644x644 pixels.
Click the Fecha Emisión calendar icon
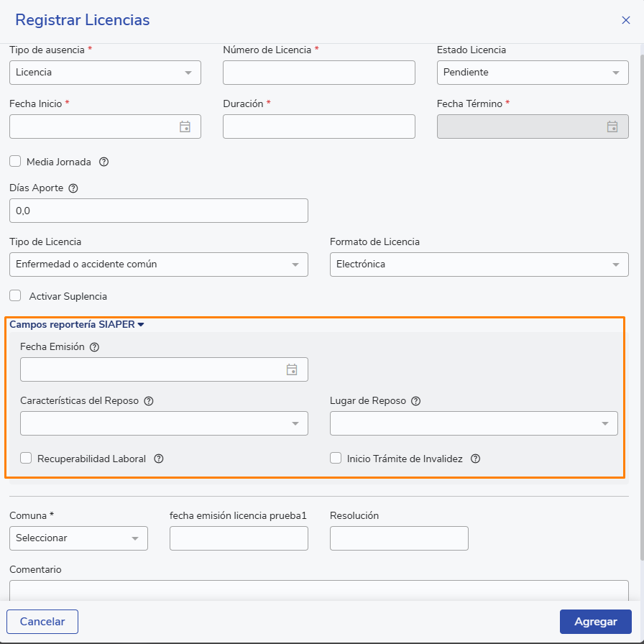click(292, 369)
